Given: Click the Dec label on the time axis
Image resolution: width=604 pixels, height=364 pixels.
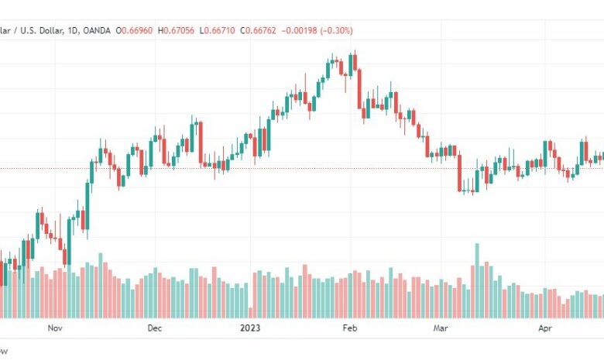Looking at the screenshot, I should click(154, 328).
